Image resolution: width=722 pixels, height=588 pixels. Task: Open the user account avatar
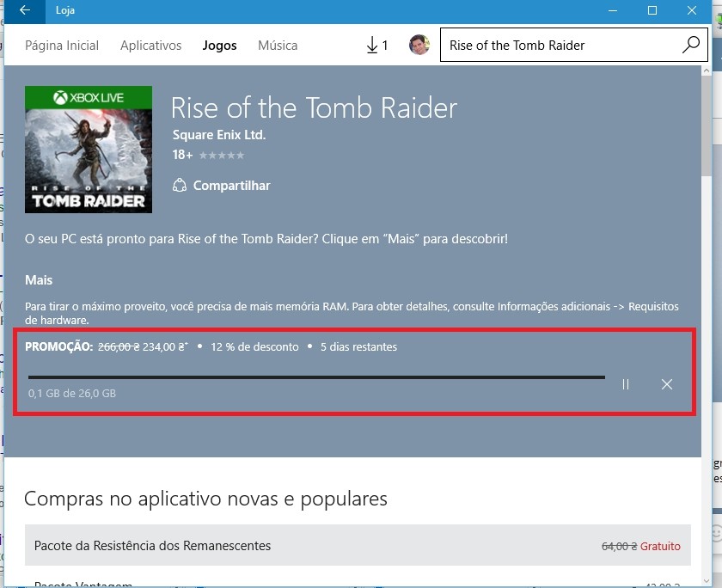tap(419, 46)
